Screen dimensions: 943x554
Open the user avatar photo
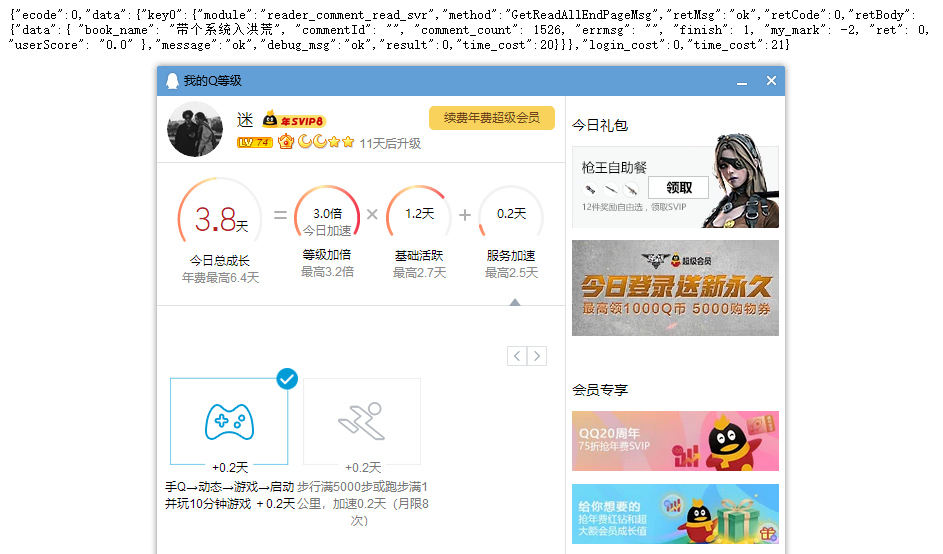[x=195, y=129]
